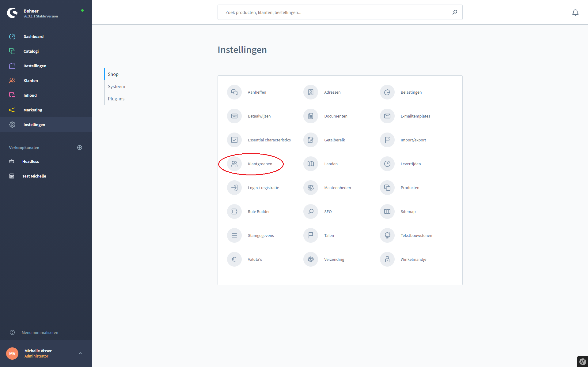This screenshot has width=588, height=367.
Task: Switch to the Plug-ins tab
Action: tap(116, 99)
